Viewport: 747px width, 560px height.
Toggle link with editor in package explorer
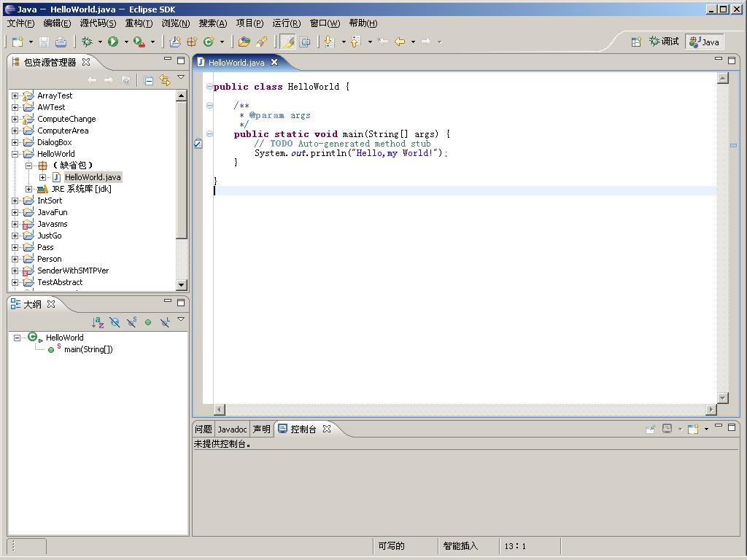[x=165, y=80]
